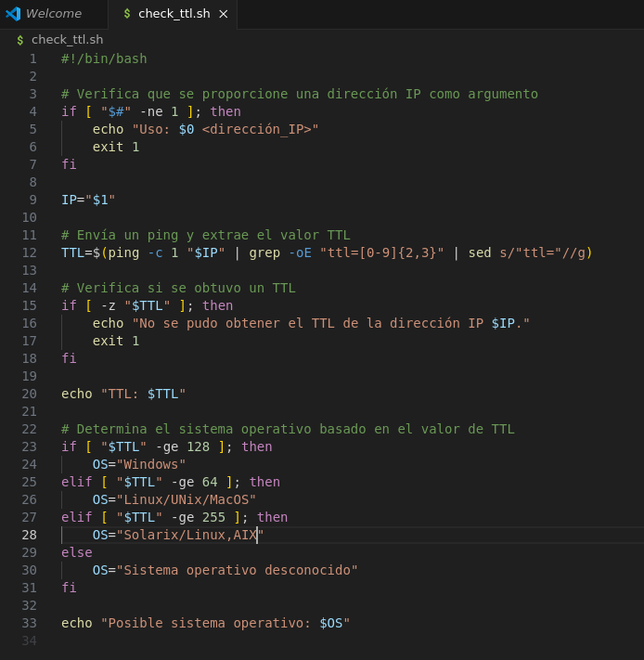Click the 'else' keyword on line 29

[x=77, y=552]
